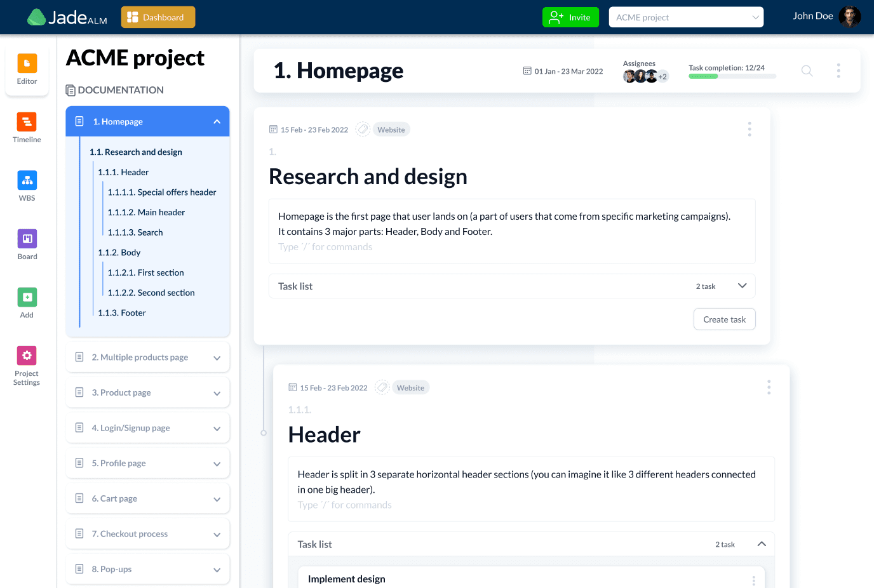Click the Task completion progress bar
The height and width of the screenshot is (588, 874).
click(732, 76)
